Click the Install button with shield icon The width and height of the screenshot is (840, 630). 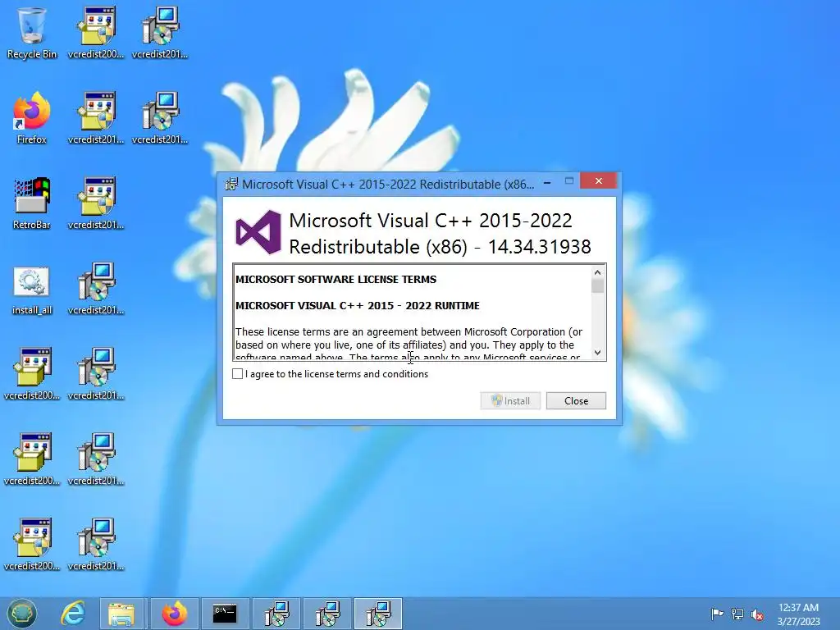[x=510, y=400]
